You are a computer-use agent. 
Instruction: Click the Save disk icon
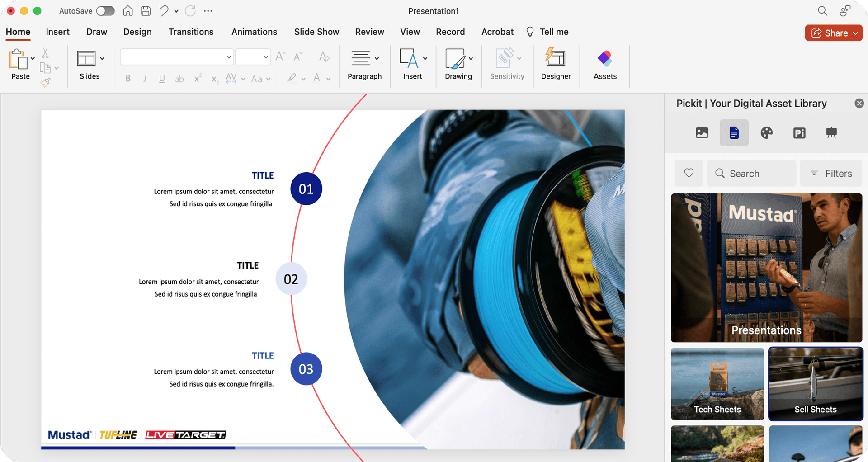tap(146, 11)
